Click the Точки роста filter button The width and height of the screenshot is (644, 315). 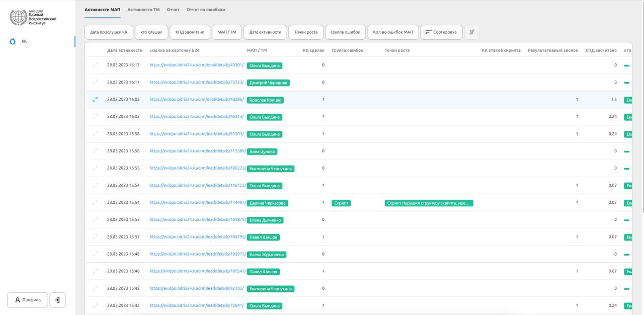tap(306, 32)
